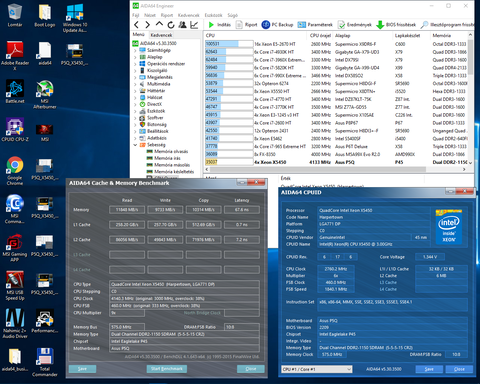The height and width of the screenshot is (384, 480).
Task: Launch Adobe Reader X from desktop
Action: pos(15,56)
